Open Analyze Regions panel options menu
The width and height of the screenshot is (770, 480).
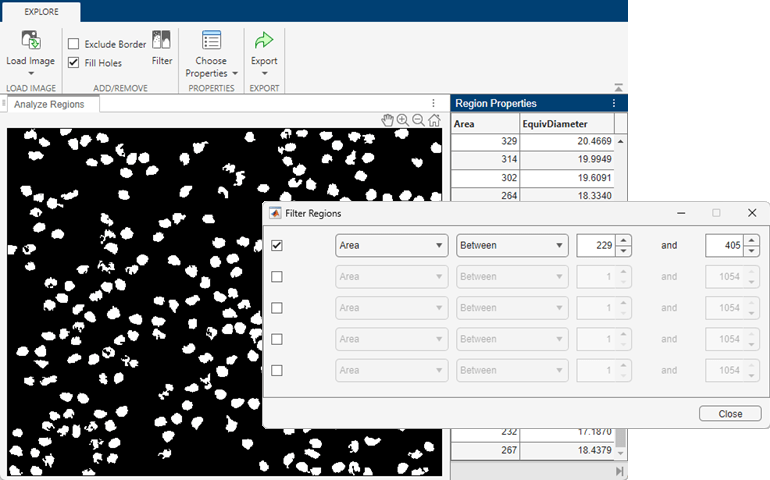point(433,103)
